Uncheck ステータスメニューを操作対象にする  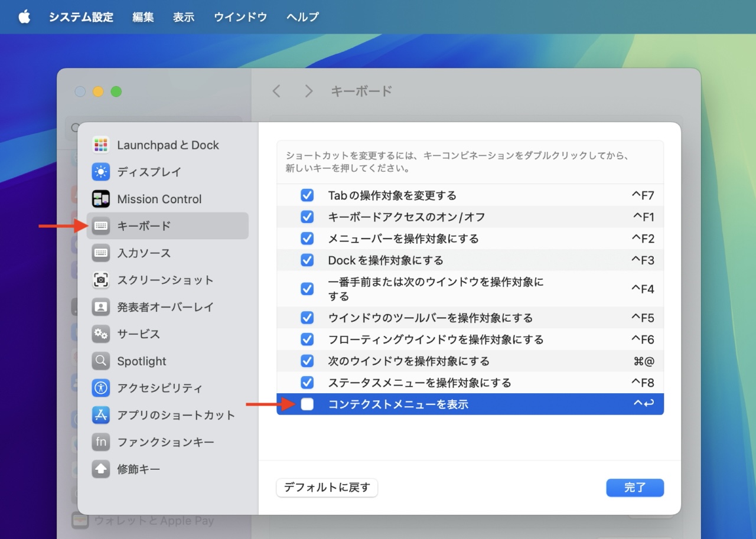coord(307,383)
